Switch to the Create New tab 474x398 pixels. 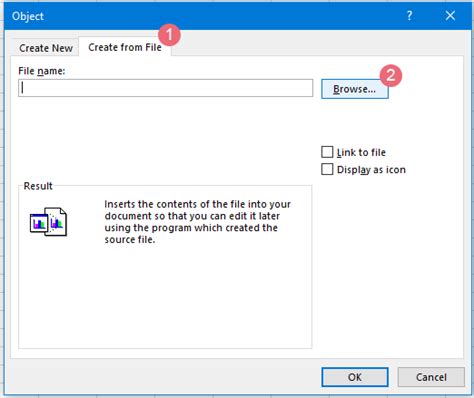click(46, 48)
